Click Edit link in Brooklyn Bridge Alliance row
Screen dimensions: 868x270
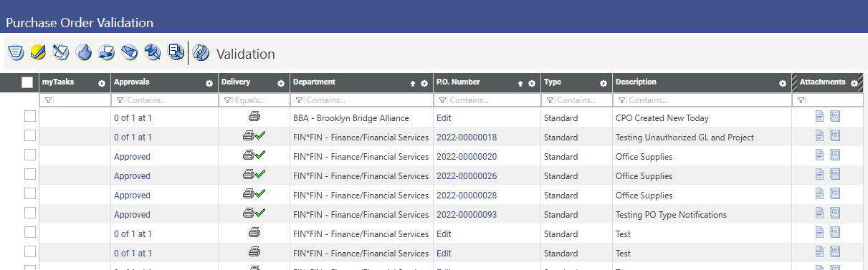(444, 118)
